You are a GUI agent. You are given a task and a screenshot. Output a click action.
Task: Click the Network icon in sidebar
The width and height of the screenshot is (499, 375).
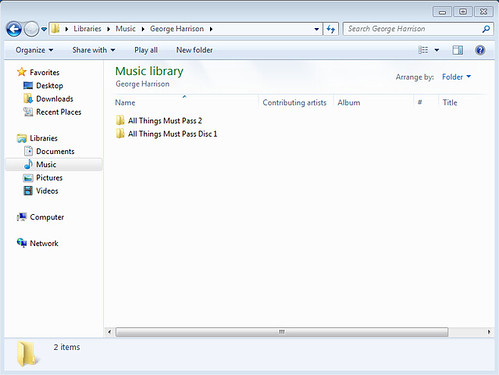tap(22, 243)
